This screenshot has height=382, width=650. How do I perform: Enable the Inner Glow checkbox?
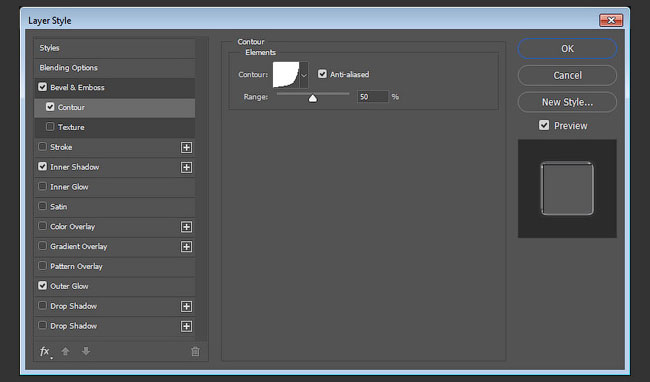tap(42, 186)
